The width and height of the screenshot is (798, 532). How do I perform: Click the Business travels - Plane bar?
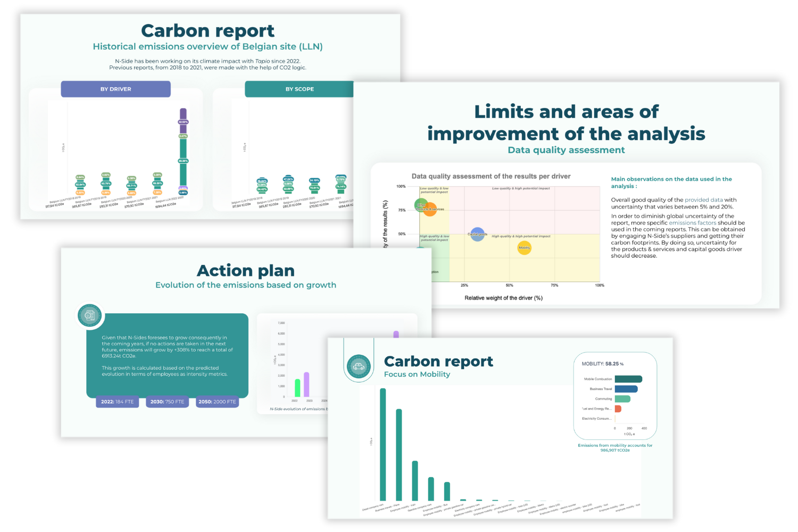tap(399, 455)
